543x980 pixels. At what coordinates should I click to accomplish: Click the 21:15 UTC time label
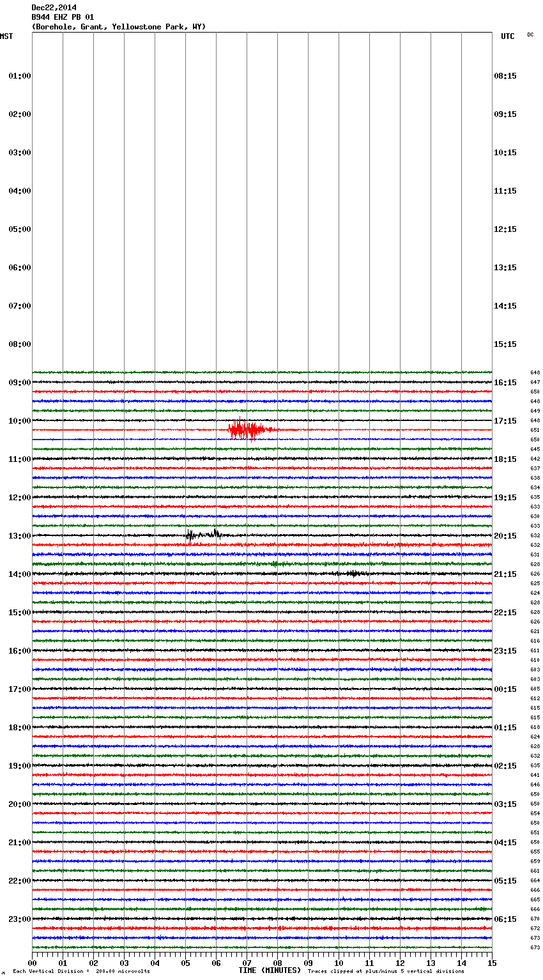(x=505, y=574)
